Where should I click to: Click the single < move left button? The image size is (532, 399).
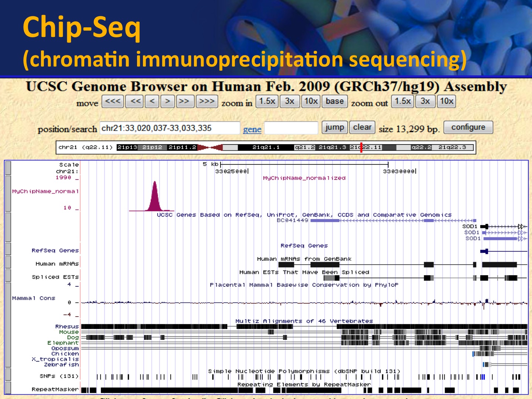[152, 101]
